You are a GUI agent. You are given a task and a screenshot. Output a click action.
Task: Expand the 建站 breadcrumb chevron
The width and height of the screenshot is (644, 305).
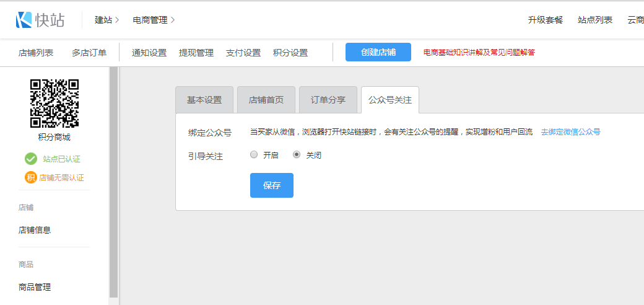pos(117,20)
